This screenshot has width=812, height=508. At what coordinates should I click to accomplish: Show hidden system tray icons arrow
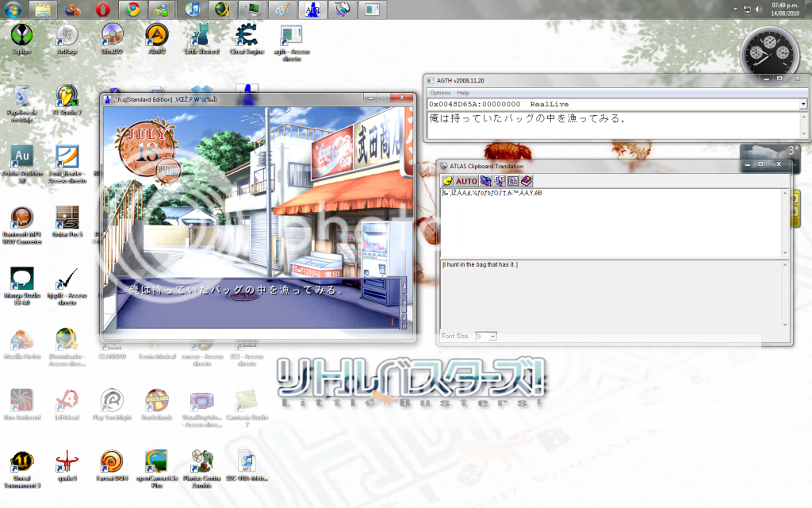[x=735, y=10]
